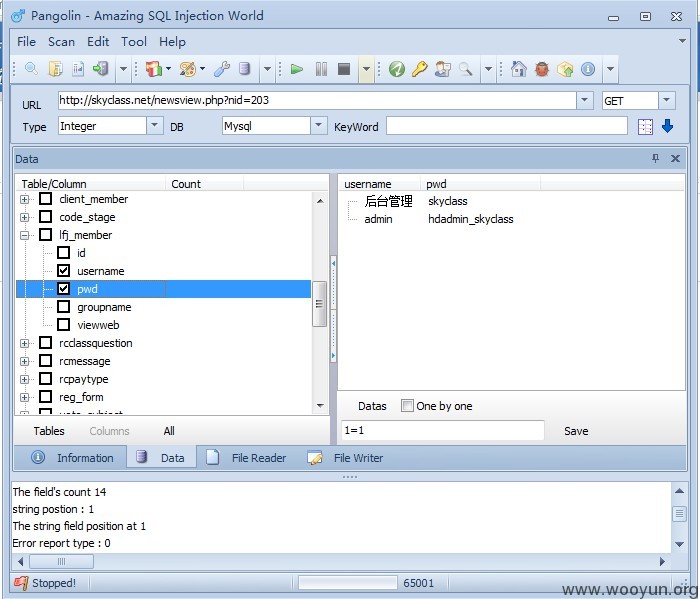Click the box with green up arrow icon
The image size is (700, 599).
(565, 69)
